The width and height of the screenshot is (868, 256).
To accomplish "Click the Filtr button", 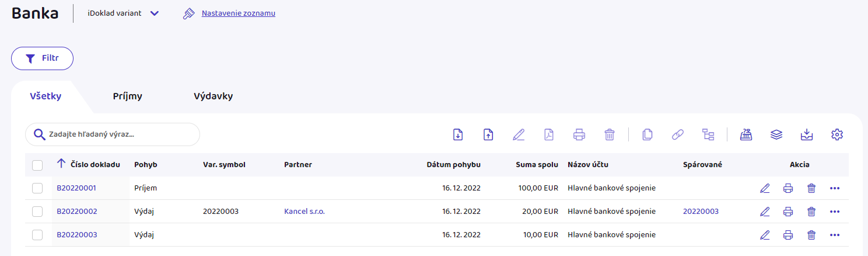I will [x=42, y=58].
